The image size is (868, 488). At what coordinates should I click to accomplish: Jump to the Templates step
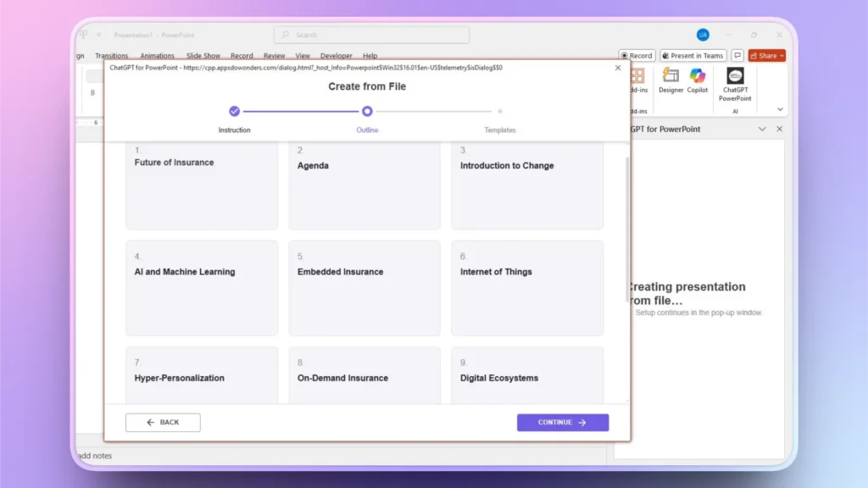[499, 110]
